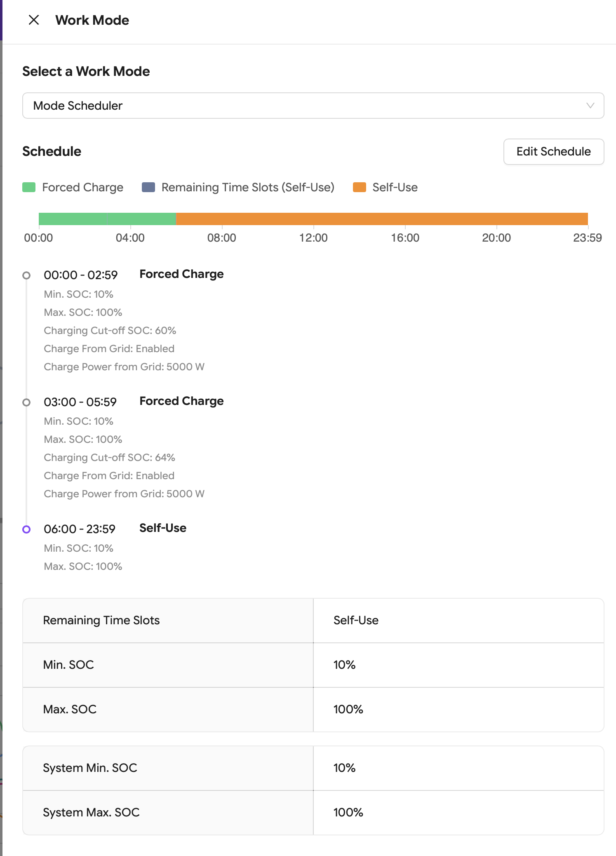Click the System Min. SOC 10% value

(344, 768)
